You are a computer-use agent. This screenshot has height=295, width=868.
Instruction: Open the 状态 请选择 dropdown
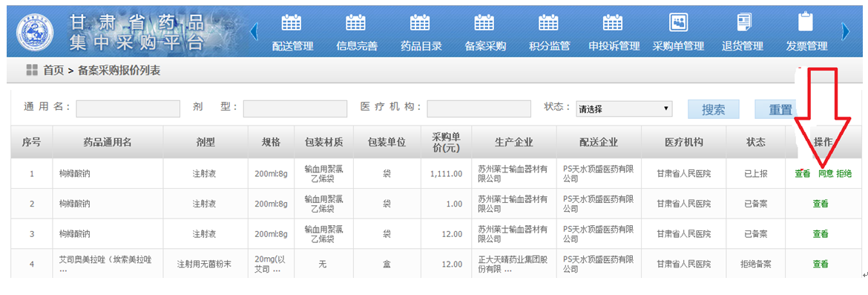tap(624, 108)
